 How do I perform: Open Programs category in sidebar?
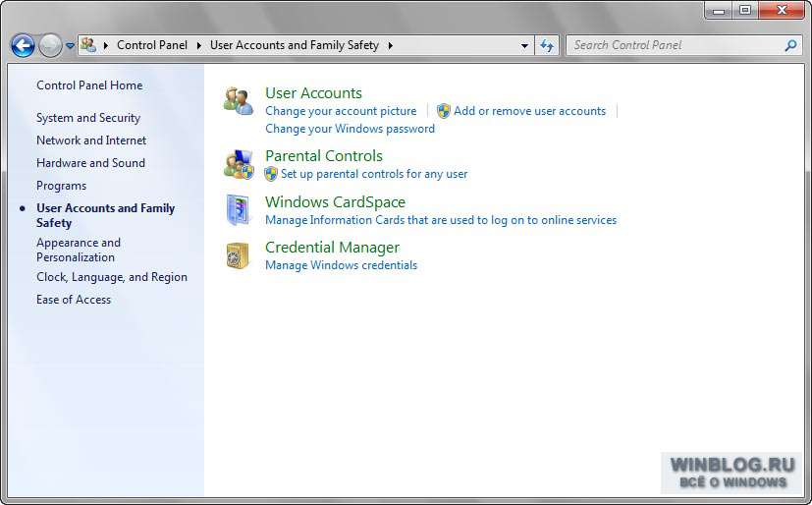61,186
